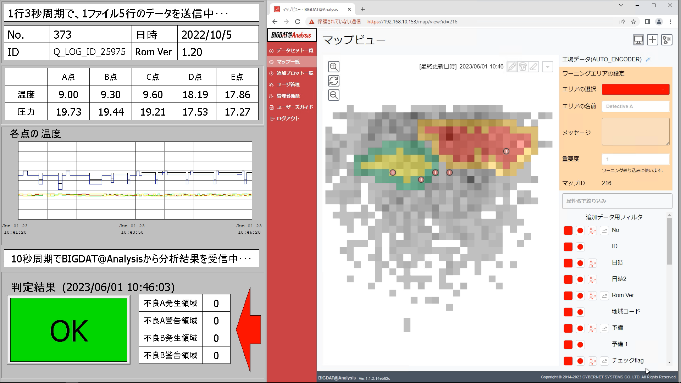The height and width of the screenshot is (383, 681).
Task: Toggle the red circle in the 予備1 filter row
Action: 580,345
